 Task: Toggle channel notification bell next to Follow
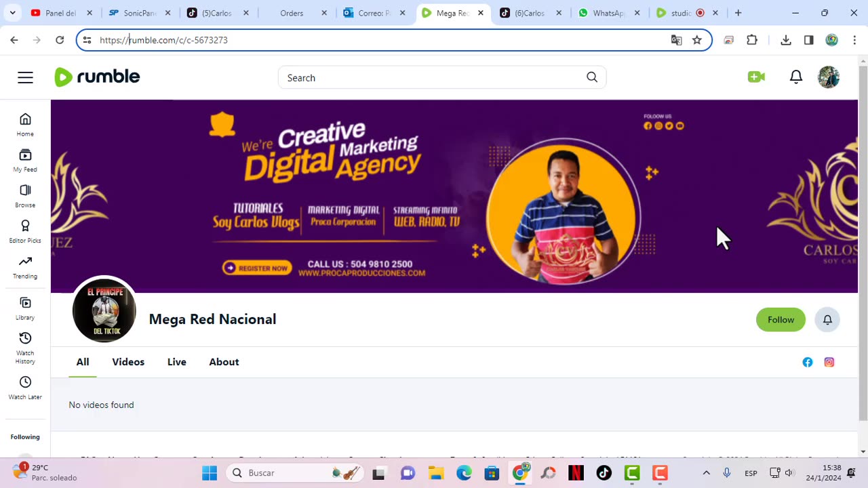pyautogui.click(x=827, y=319)
